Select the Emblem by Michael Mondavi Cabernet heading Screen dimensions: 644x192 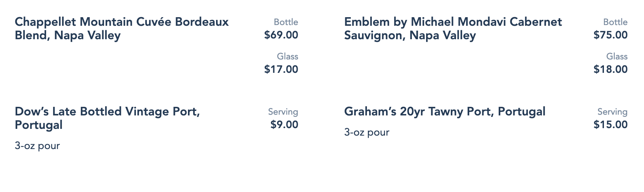pyautogui.click(x=453, y=22)
